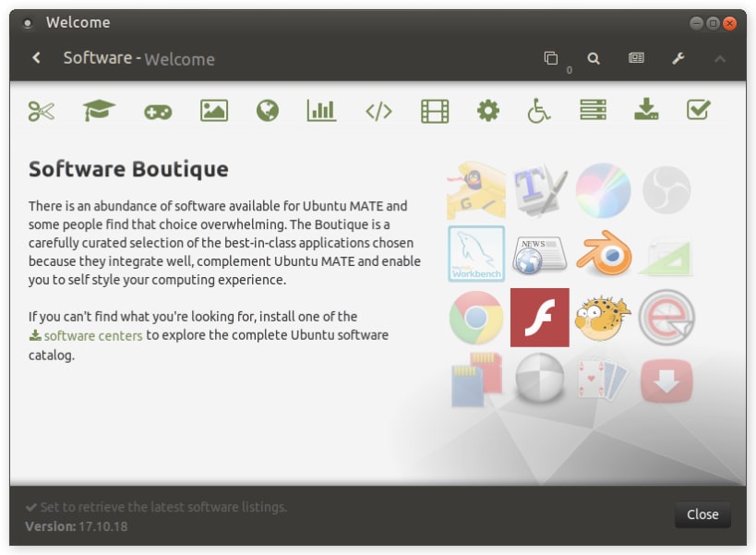Click the yellow G penguin app icon
This screenshot has width=756, height=555.
(x=476, y=190)
